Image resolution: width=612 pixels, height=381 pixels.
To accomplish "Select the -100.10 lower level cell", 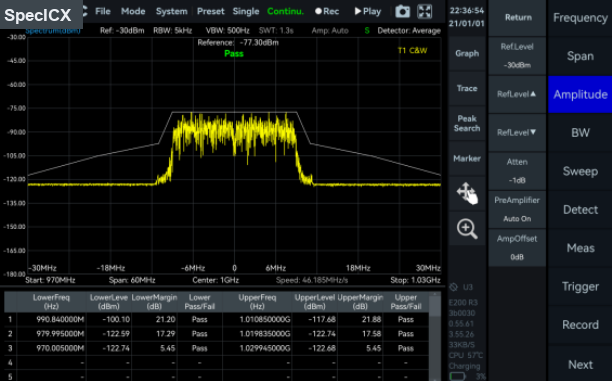I will click(x=109, y=319).
